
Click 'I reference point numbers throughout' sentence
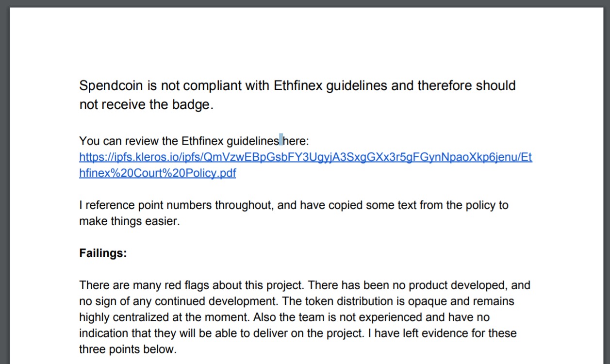(178, 205)
